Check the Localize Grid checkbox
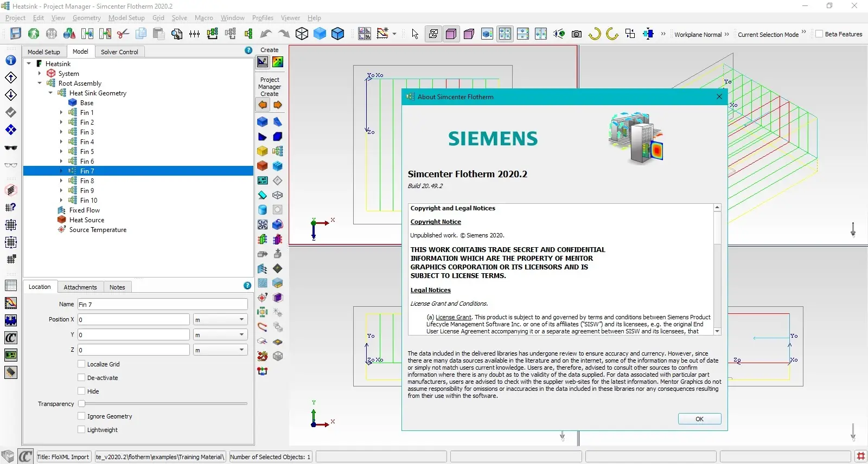This screenshot has width=868, height=464. 81,364
